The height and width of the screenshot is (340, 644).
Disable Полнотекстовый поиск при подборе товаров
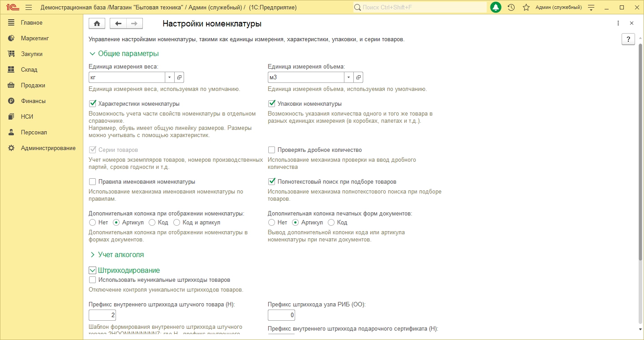(x=272, y=181)
